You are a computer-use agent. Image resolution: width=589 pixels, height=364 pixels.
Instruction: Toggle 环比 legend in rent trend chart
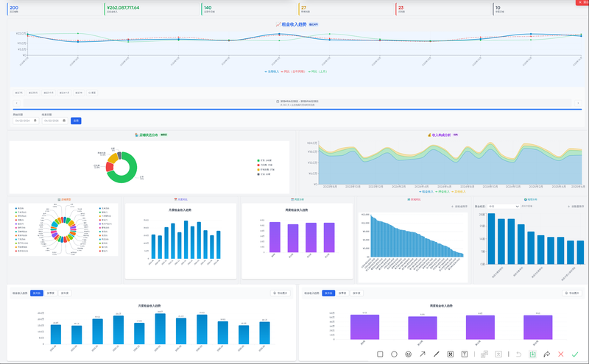click(x=318, y=71)
